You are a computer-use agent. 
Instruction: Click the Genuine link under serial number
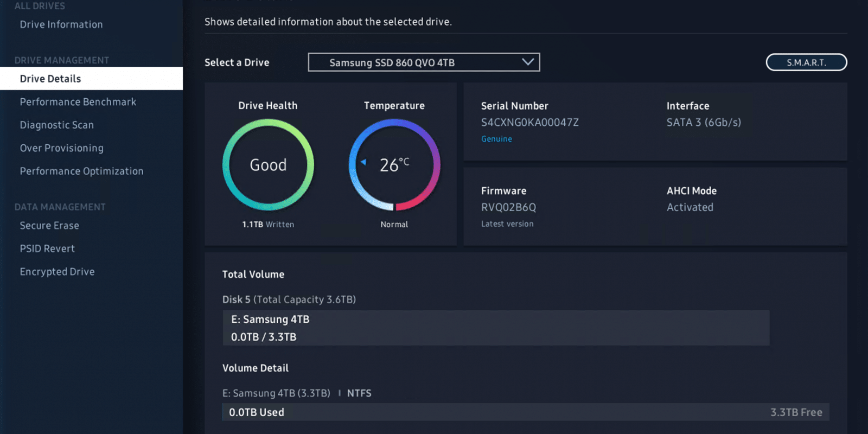(496, 139)
